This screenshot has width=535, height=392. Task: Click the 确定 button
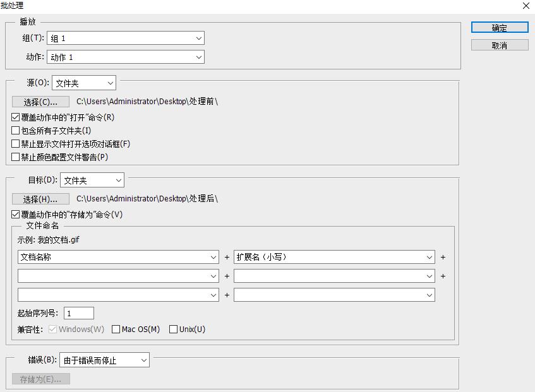click(500, 28)
